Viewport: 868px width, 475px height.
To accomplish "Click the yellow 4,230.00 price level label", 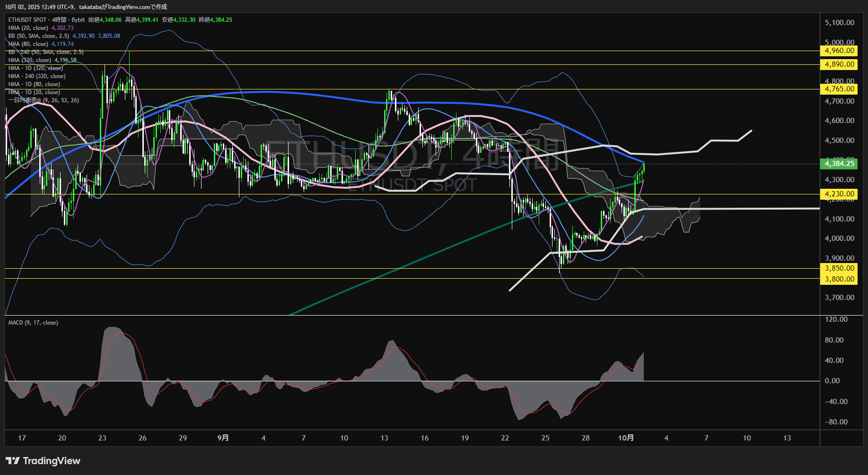I will click(x=839, y=194).
